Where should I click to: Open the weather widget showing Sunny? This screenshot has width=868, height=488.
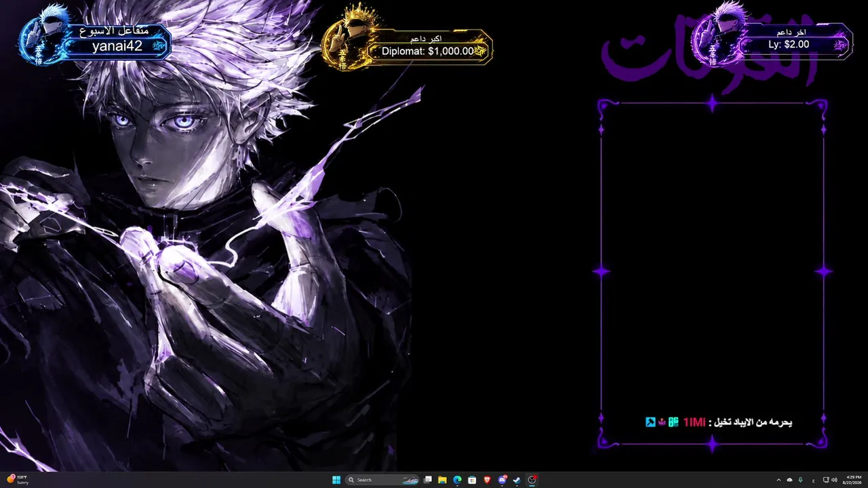[18, 480]
